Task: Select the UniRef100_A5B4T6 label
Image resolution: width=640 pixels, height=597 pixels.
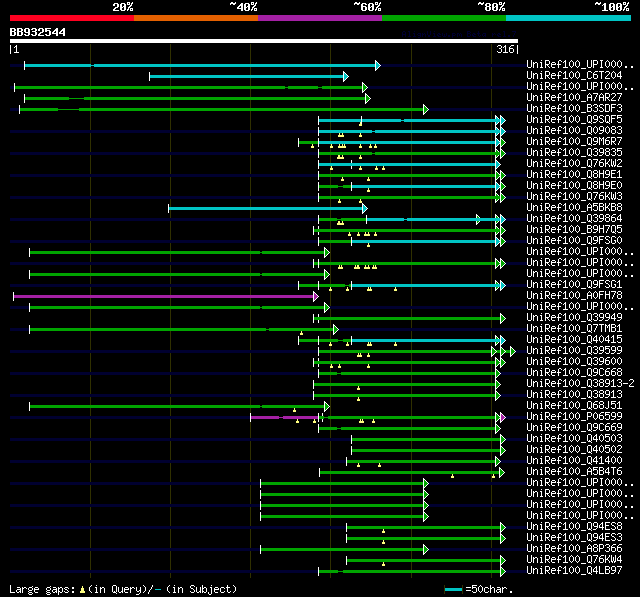Action: (574, 472)
